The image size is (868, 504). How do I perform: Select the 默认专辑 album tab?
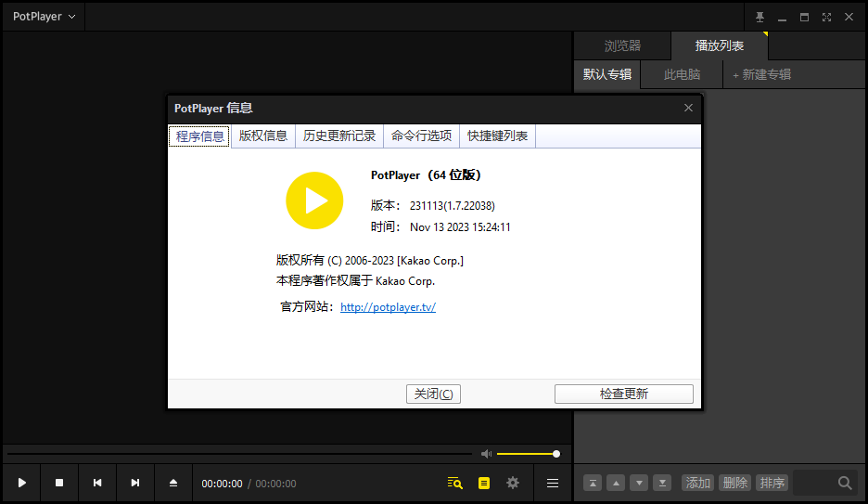coord(607,74)
